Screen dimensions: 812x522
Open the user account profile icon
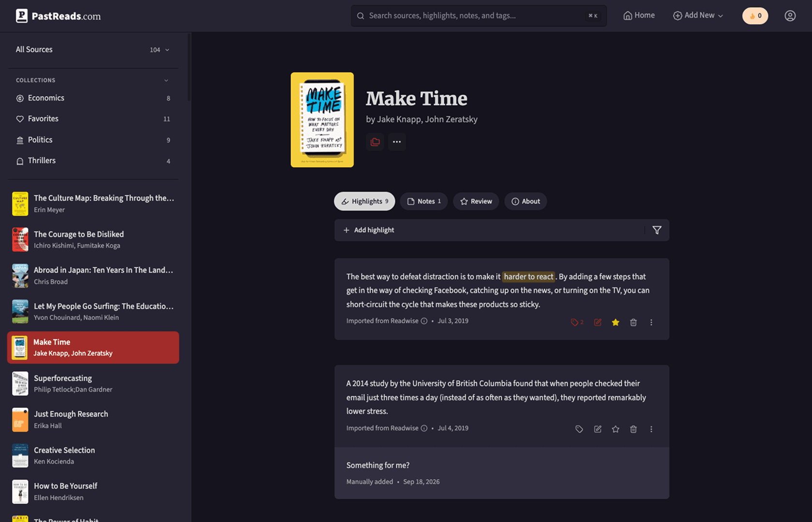(790, 16)
